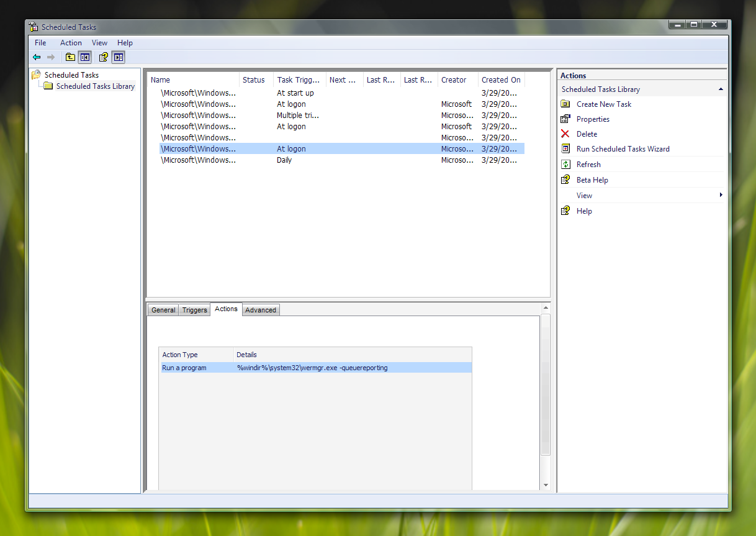Image resolution: width=756 pixels, height=536 pixels.
Task: Sort tasks by the Created On column
Action: [x=501, y=80]
